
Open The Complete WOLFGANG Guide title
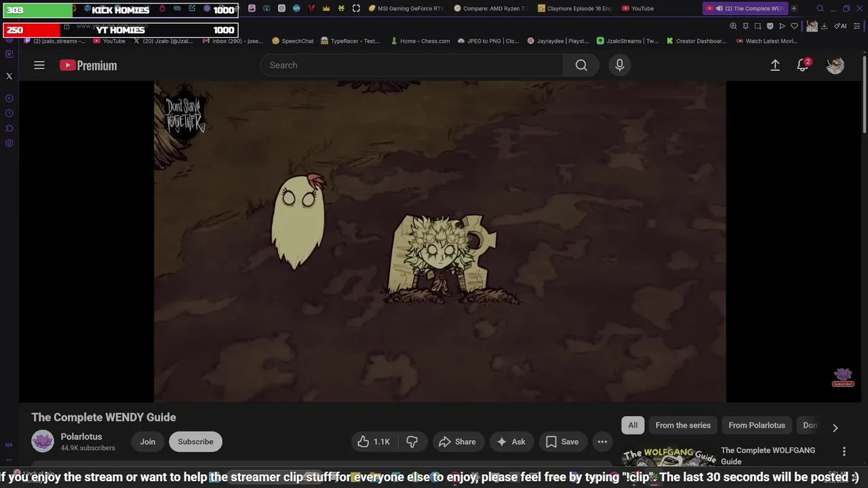pyautogui.click(x=768, y=455)
